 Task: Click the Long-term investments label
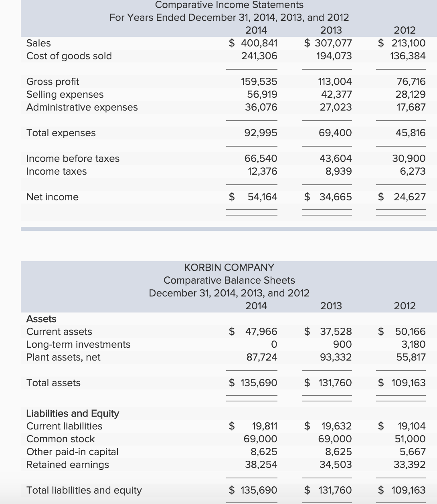click(78, 345)
